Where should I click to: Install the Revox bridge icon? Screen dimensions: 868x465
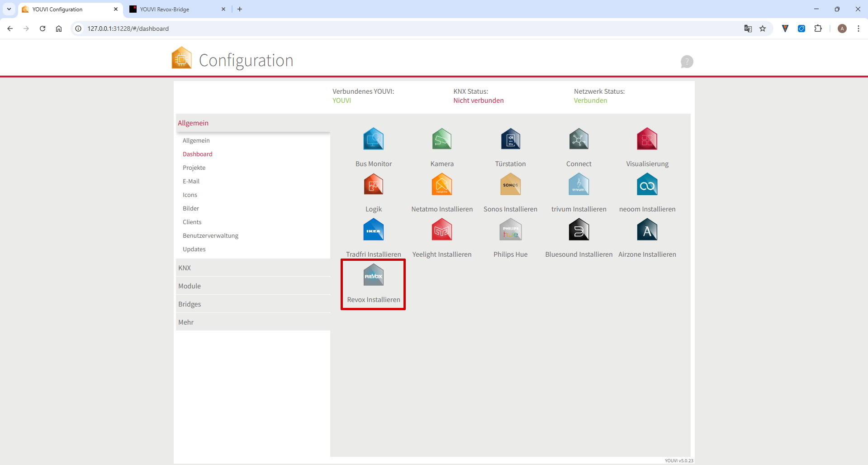pyautogui.click(x=373, y=276)
